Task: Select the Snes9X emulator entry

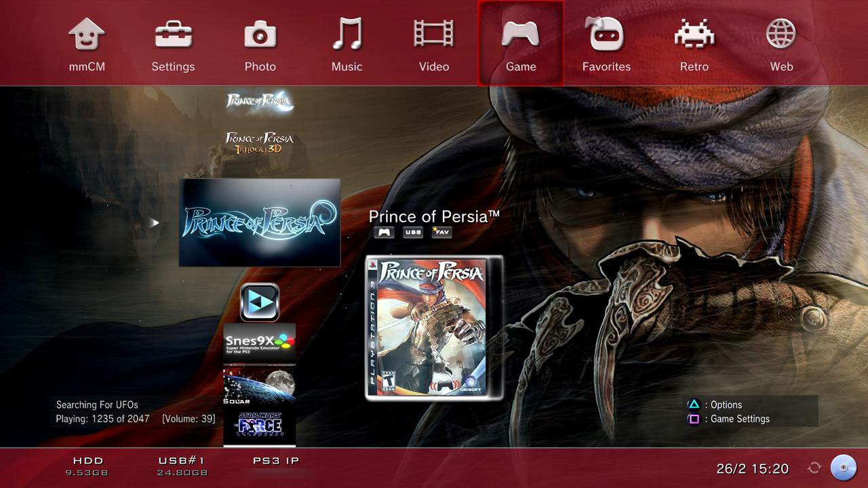Action: coord(260,343)
